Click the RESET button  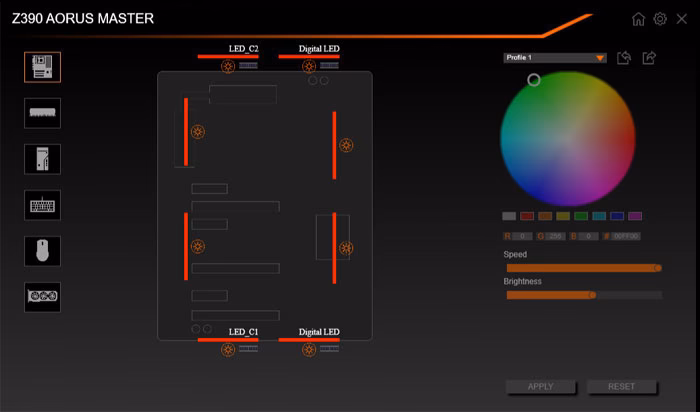coord(621,387)
